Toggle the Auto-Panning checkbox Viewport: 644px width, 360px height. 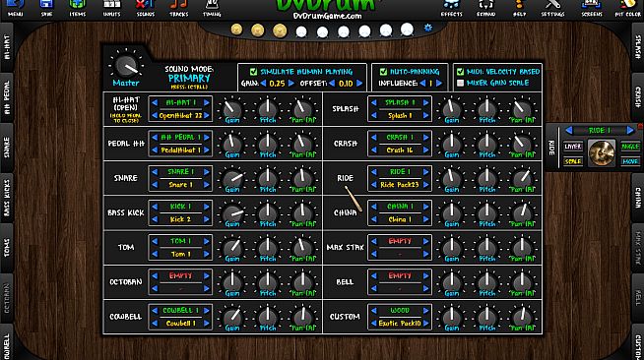(383, 72)
